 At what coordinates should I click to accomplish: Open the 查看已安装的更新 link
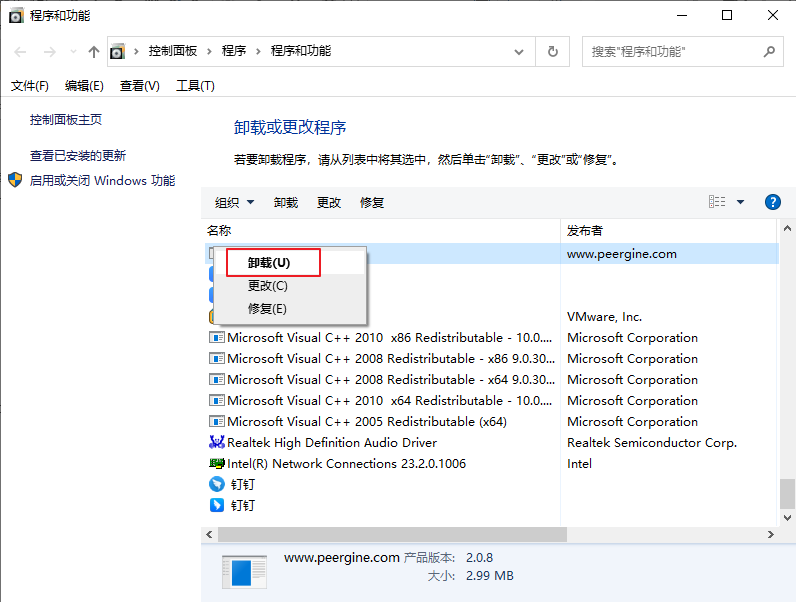[78, 155]
